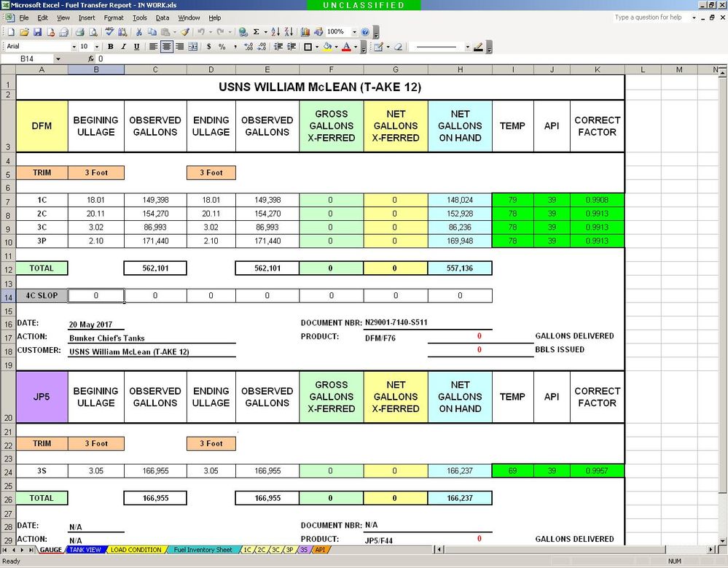Select column F header
Image resolution: width=728 pixels, height=568 pixels.
[331, 70]
